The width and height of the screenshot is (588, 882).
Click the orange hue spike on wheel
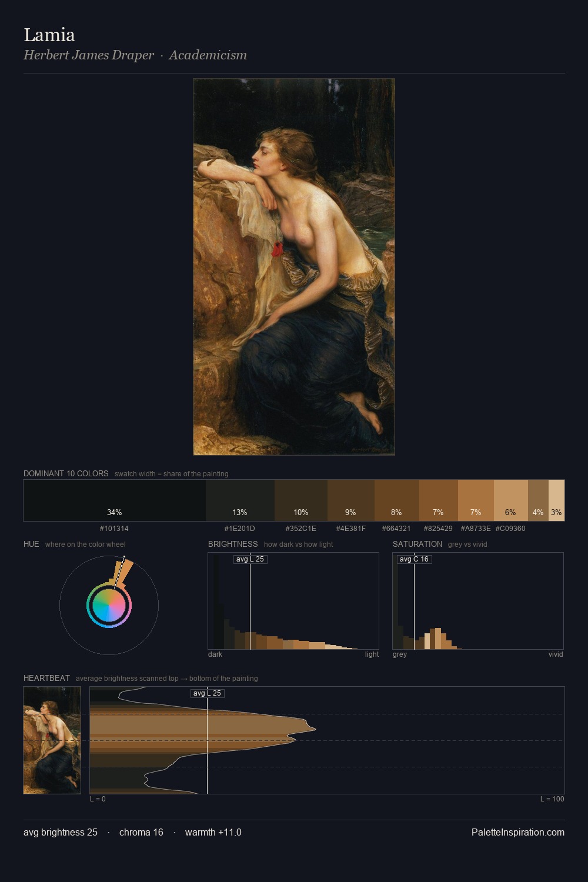click(124, 573)
